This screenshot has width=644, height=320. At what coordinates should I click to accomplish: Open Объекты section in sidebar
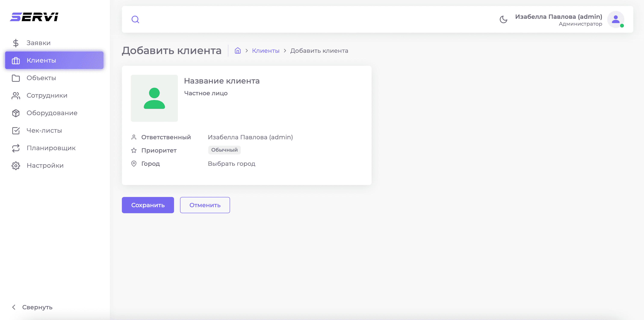coord(41,78)
